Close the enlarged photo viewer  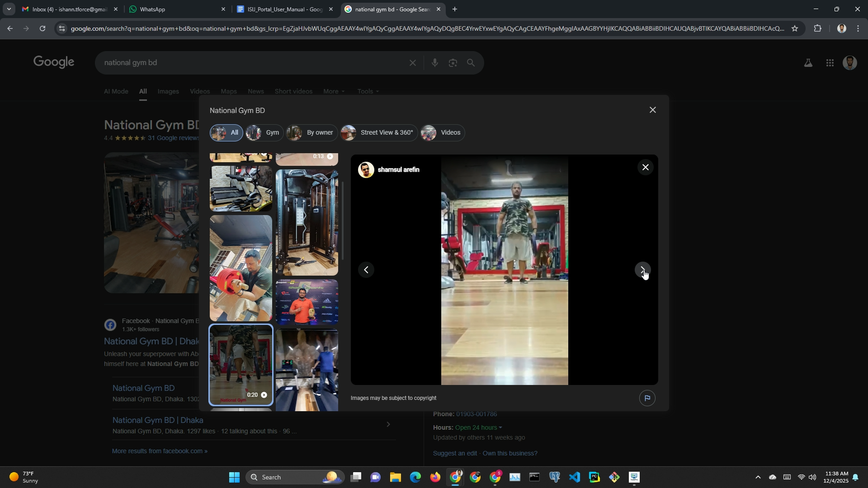(645, 168)
